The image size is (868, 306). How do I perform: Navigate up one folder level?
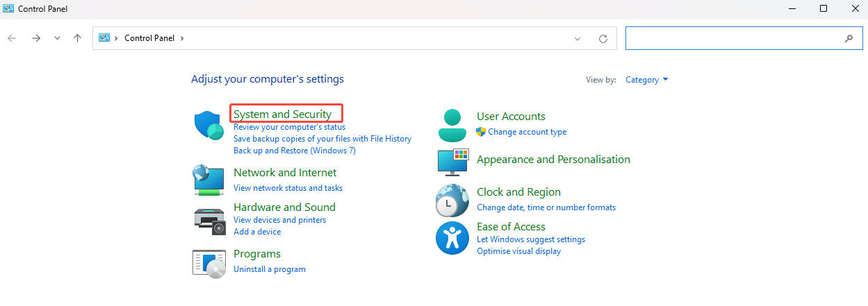[x=77, y=38]
